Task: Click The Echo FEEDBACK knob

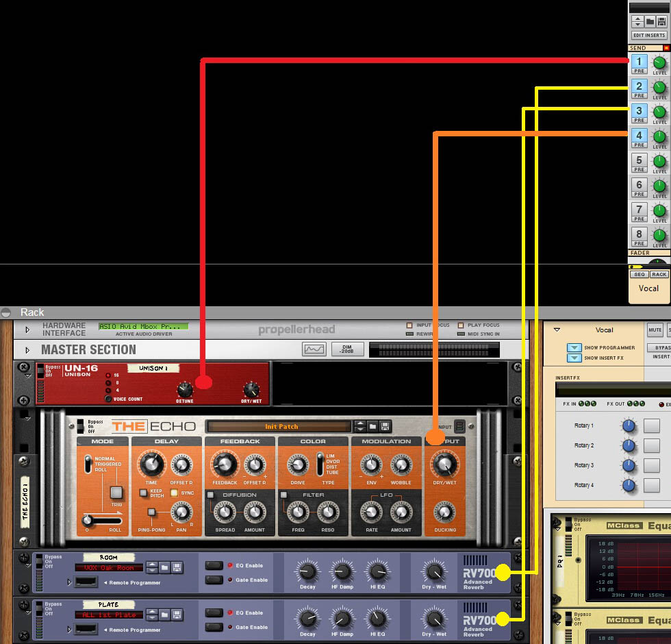Action: click(x=225, y=465)
